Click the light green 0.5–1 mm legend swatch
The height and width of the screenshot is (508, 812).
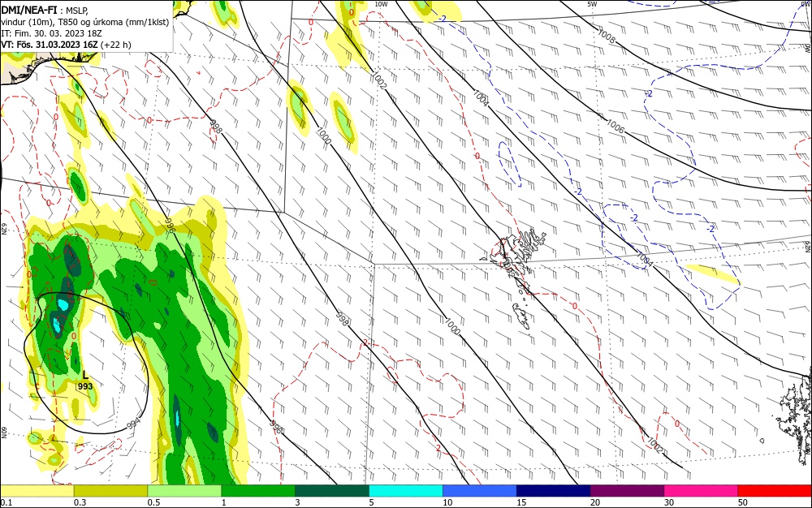click(184, 491)
